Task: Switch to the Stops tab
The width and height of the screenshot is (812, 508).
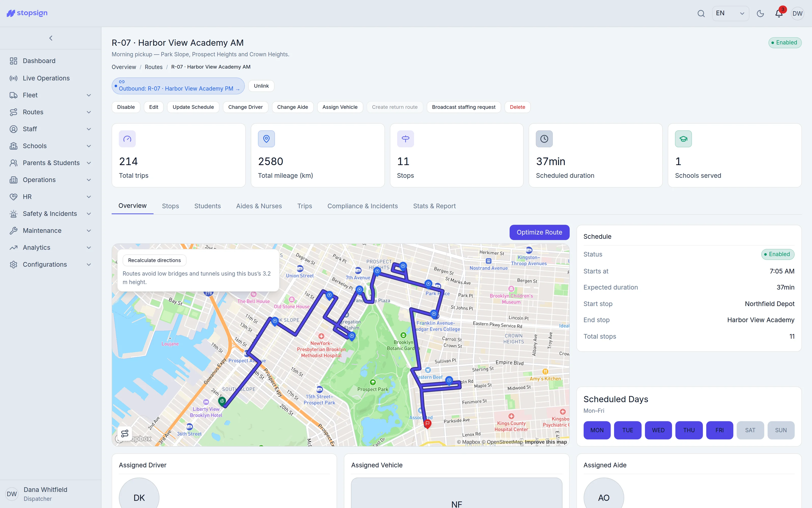Action: click(x=171, y=206)
